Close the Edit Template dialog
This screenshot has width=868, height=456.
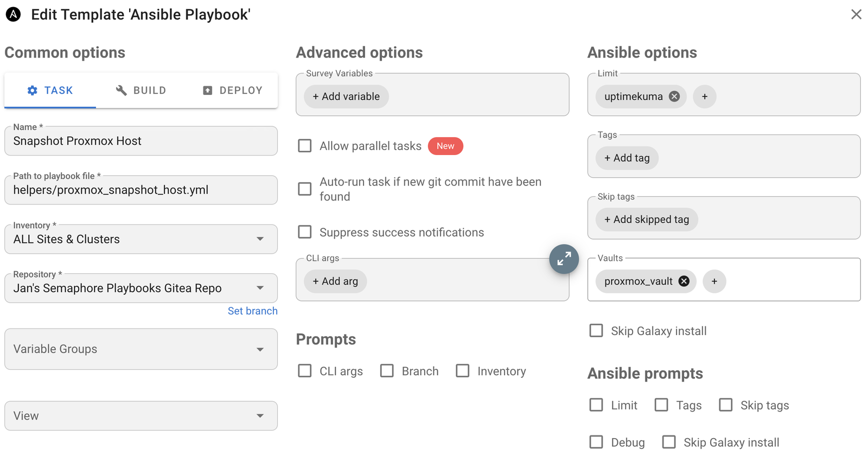(x=856, y=15)
